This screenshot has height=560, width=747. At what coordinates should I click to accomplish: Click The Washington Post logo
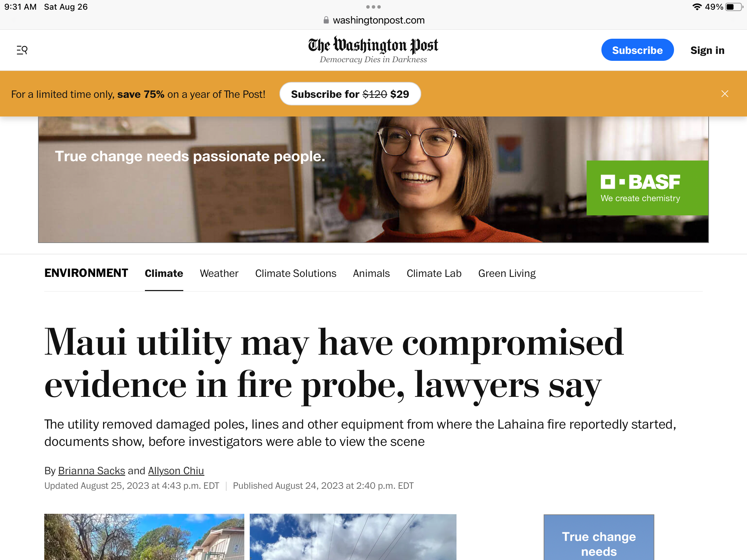(x=373, y=50)
